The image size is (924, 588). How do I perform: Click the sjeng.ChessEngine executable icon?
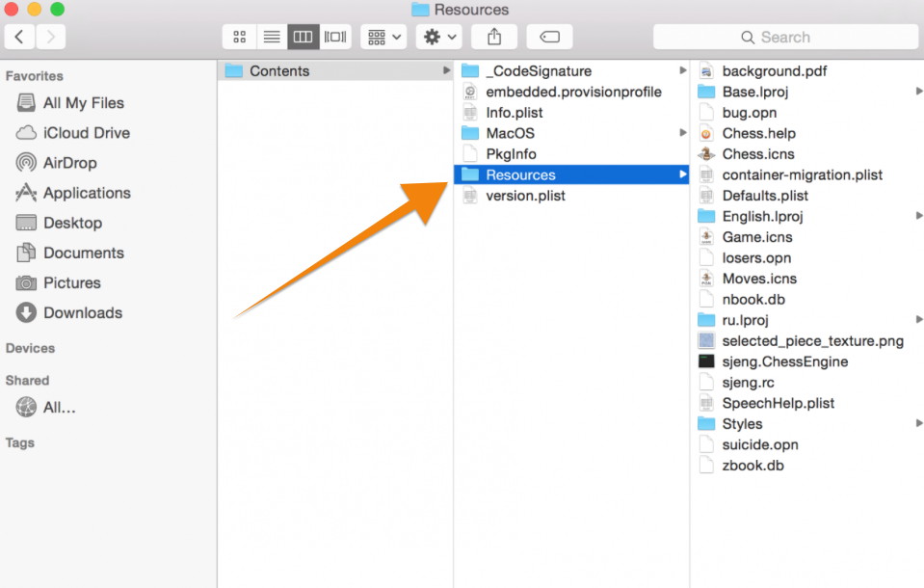click(x=706, y=361)
